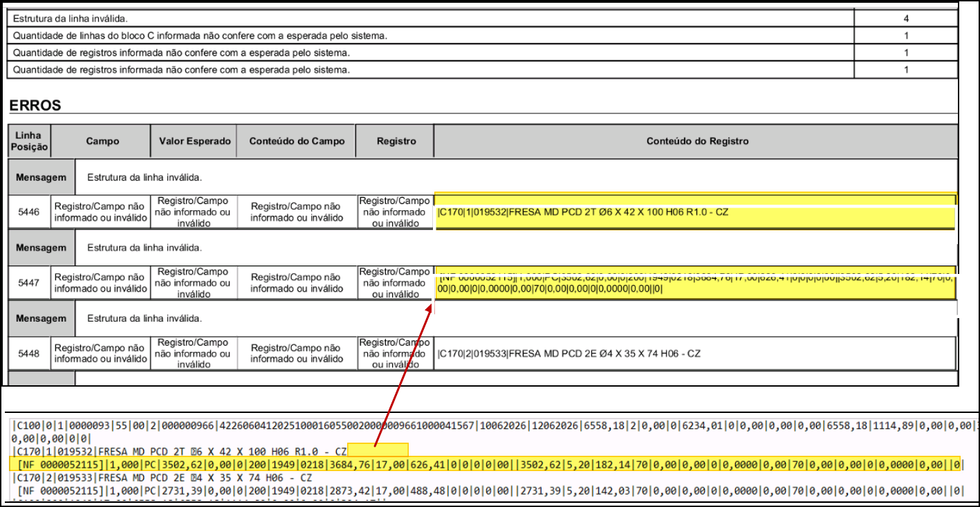
Task: Click the ERROS section heading
Action: tap(35, 106)
